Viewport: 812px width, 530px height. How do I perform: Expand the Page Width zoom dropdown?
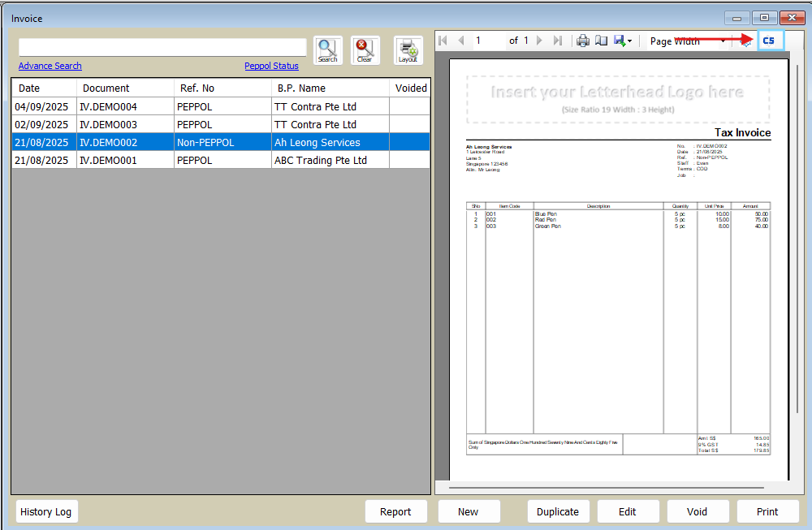[723, 41]
